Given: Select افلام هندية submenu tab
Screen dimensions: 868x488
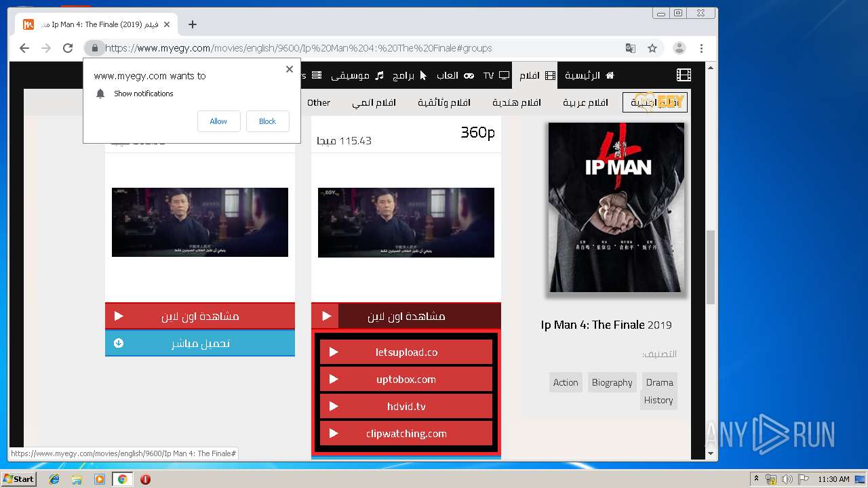Looking at the screenshot, I should click(x=516, y=102).
